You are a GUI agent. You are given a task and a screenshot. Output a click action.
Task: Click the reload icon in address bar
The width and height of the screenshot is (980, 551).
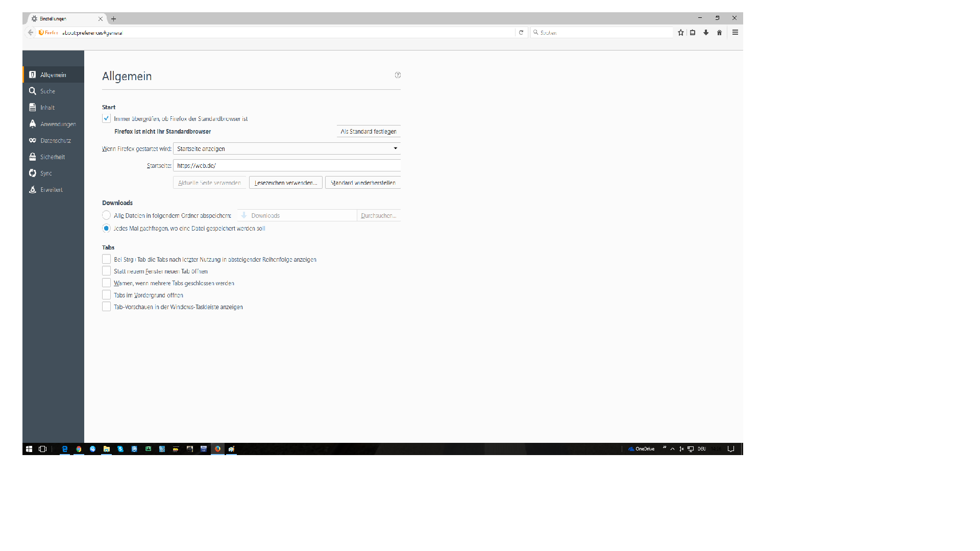521,33
